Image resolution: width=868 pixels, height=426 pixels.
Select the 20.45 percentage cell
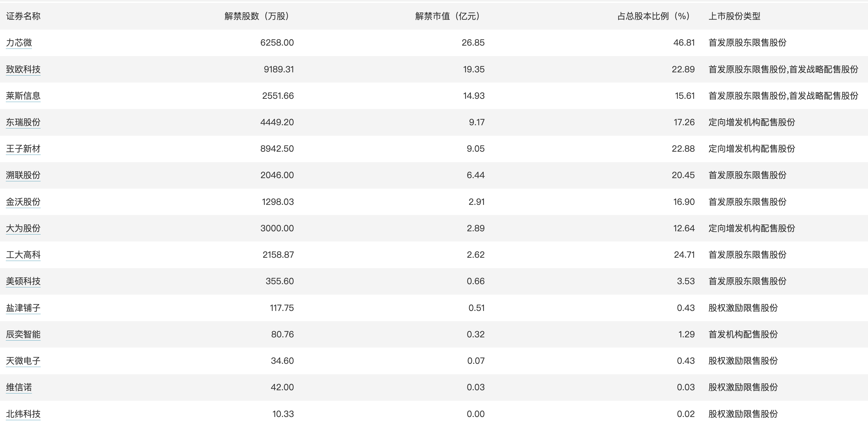[683, 175]
